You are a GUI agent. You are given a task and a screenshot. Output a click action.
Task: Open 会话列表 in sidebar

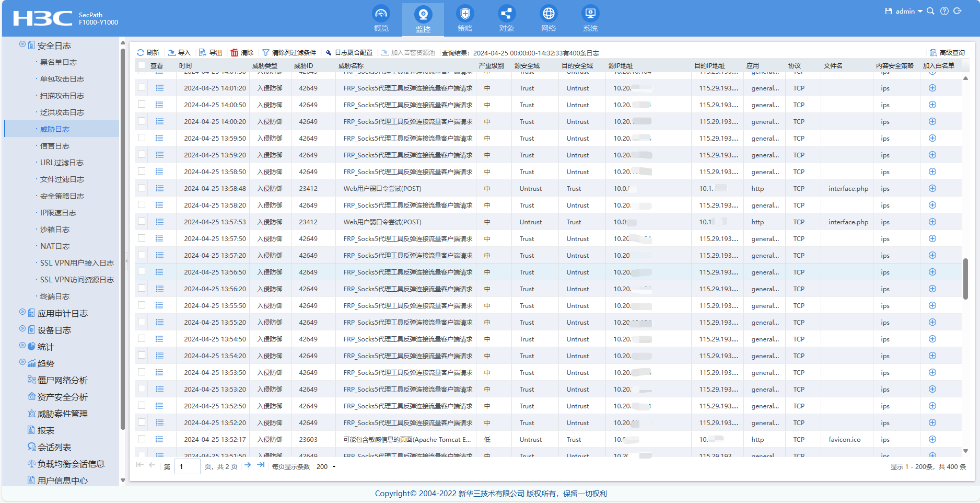(x=54, y=447)
